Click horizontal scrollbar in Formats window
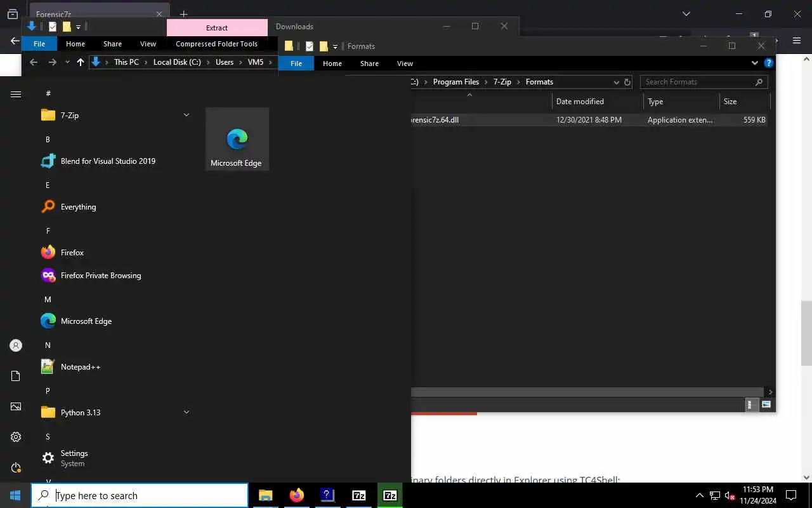Screen dimensions: 812x508 point(587,392)
